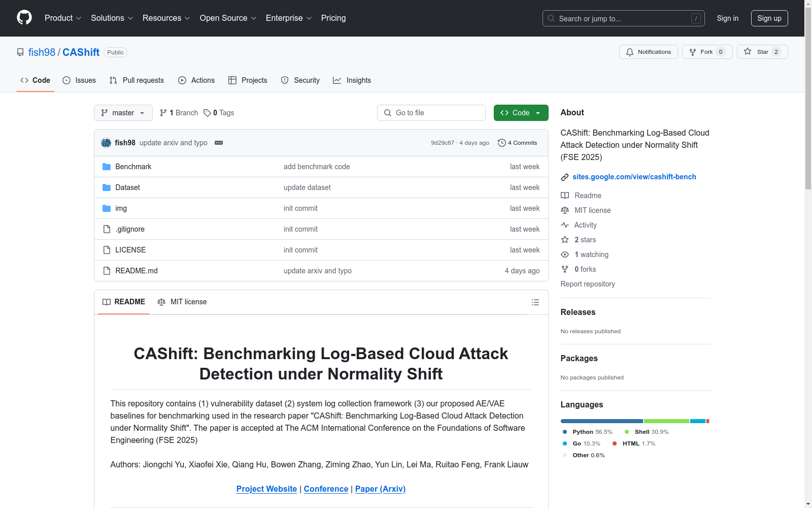Switch to the Pull requests tab

pos(137,80)
